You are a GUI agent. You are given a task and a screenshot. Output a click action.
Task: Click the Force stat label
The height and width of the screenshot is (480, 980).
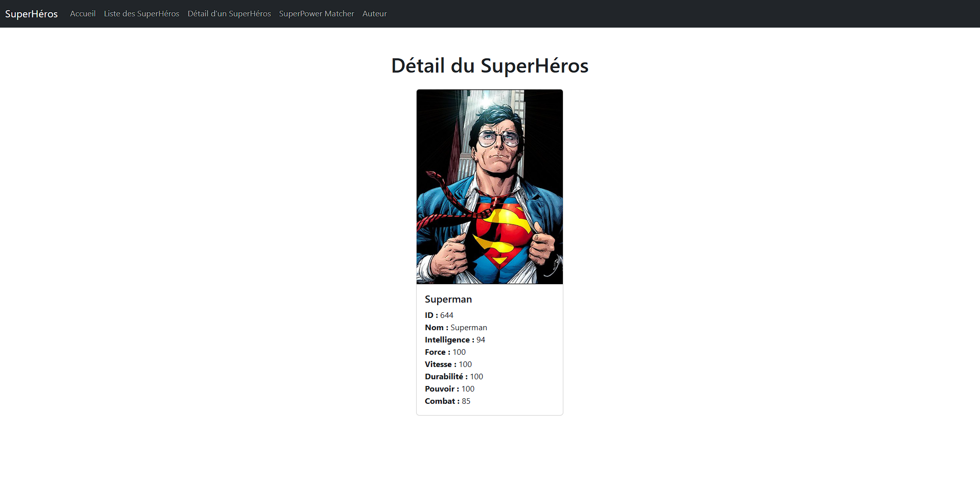[437, 352]
